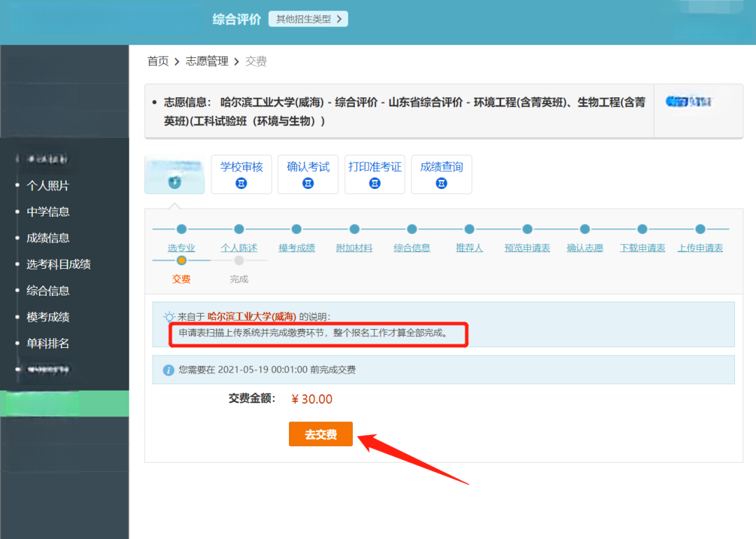This screenshot has width=756, height=539.
Task: Switch to 确认考试 stage tab
Action: coord(308,174)
